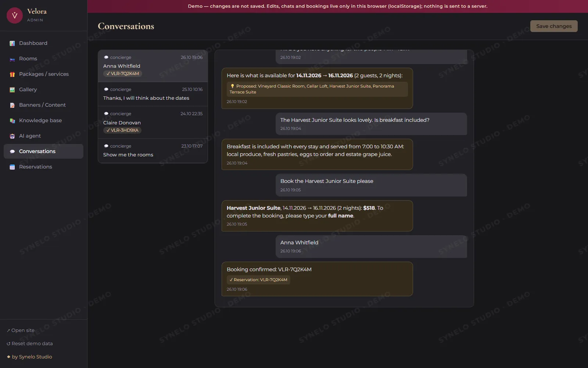Click the VLR-3HD9XA reservation badge
This screenshot has height=368, width=588.
click(x=122, y=130)
